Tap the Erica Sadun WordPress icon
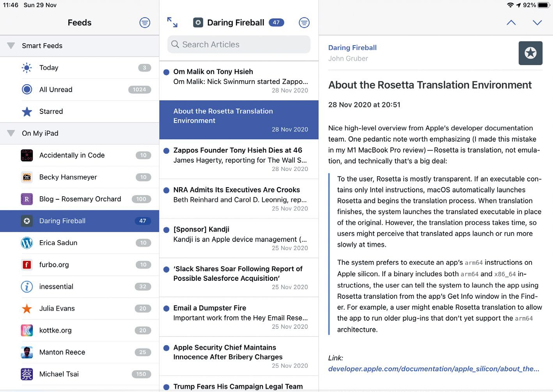Image resolution: width=553 pixels, height=392 pixels. tap(27, 243)
